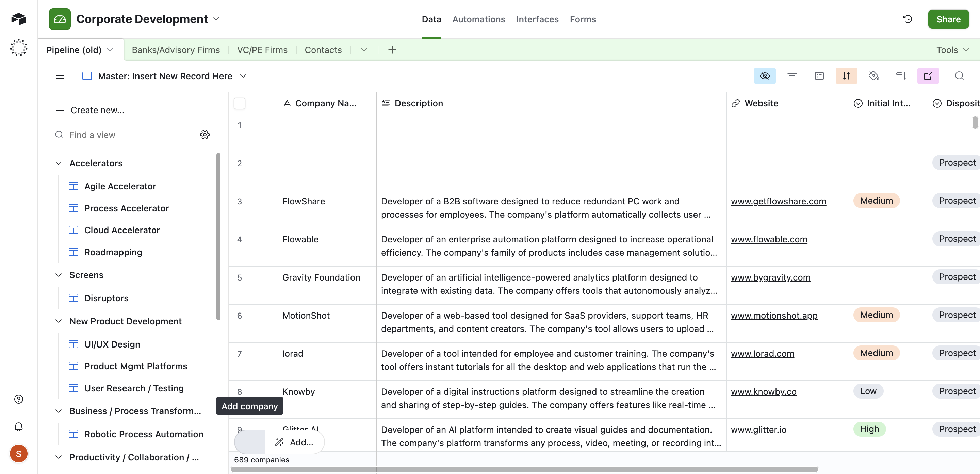Click the hide fields eye icon
980x474 pixels.
click(764, 76)
